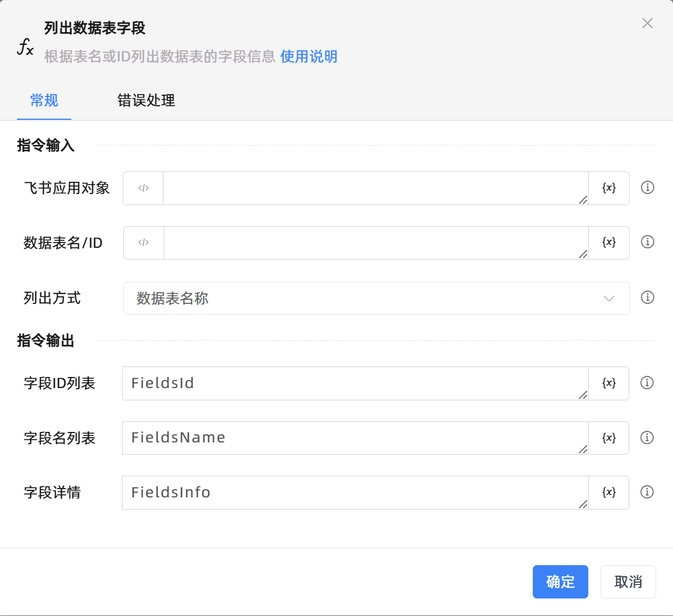673x616 pixels.
Task: Switch to the 错误处理 tab
Action: pos(147,101)
